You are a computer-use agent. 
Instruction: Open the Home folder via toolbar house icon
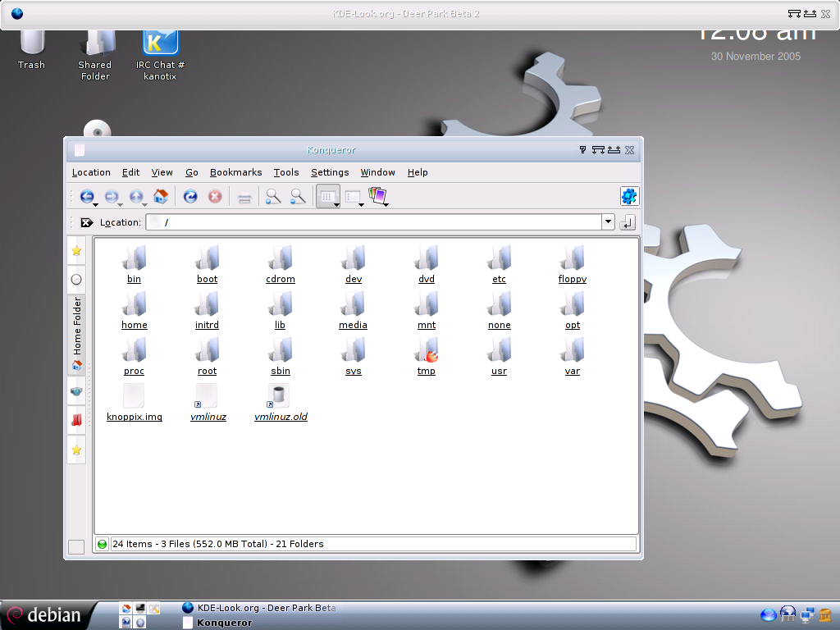click(161, 196)
